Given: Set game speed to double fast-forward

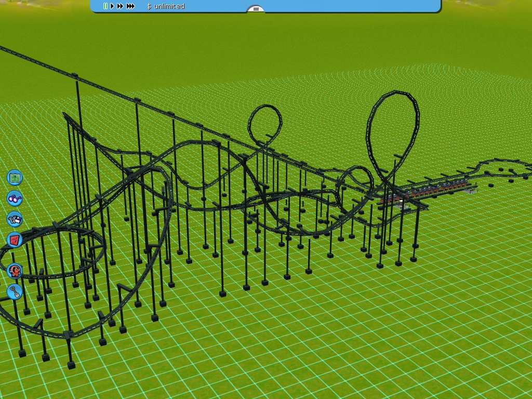Looking at the screenshot, I should pos(120,6).
